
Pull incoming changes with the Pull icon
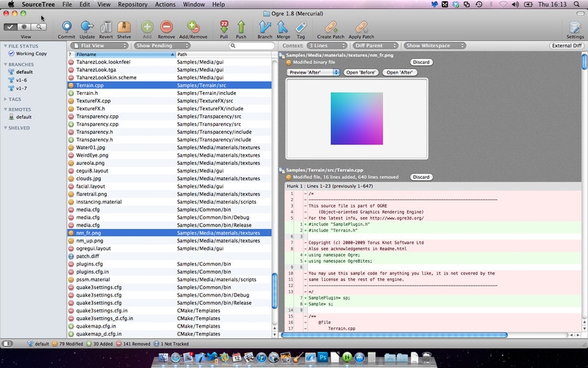(223, 26)
